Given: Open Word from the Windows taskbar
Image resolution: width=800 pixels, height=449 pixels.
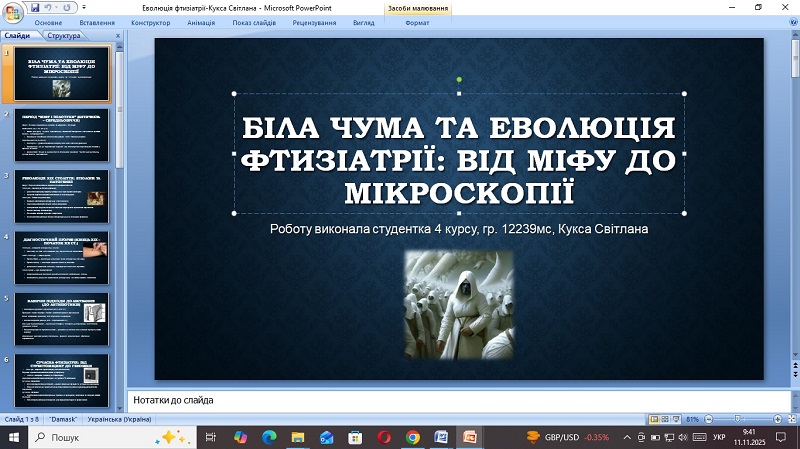Looking at the screenshot, I should tap(441, 438).
